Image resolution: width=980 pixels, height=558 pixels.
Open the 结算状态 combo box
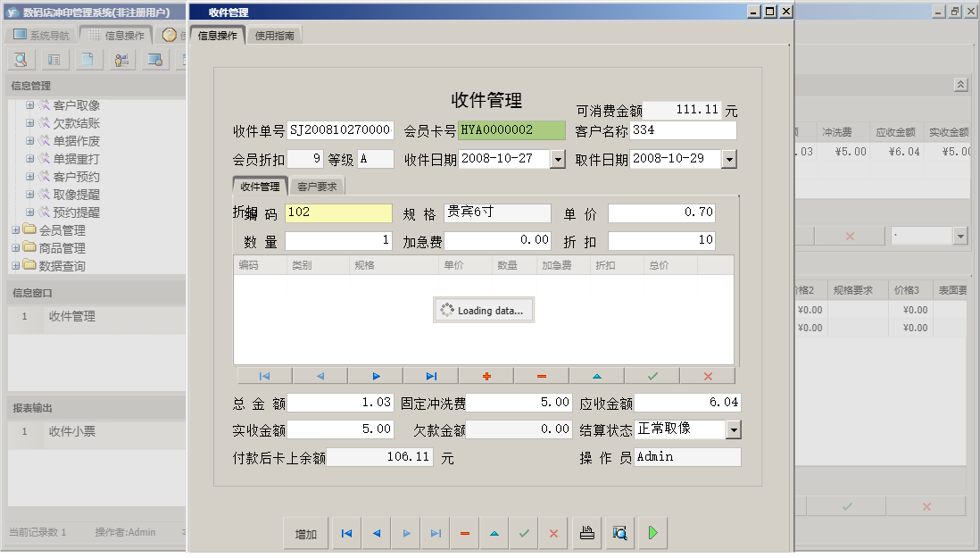735,429
